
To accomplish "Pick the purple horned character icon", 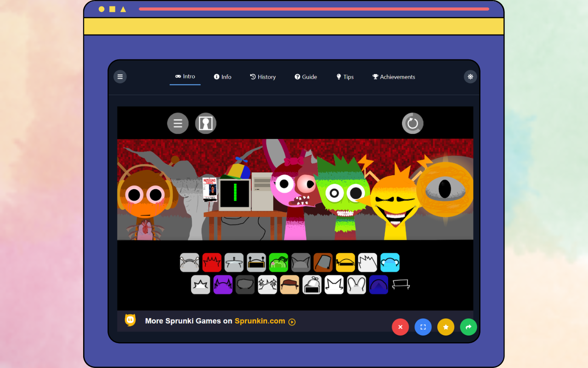I will pos(223,285).
